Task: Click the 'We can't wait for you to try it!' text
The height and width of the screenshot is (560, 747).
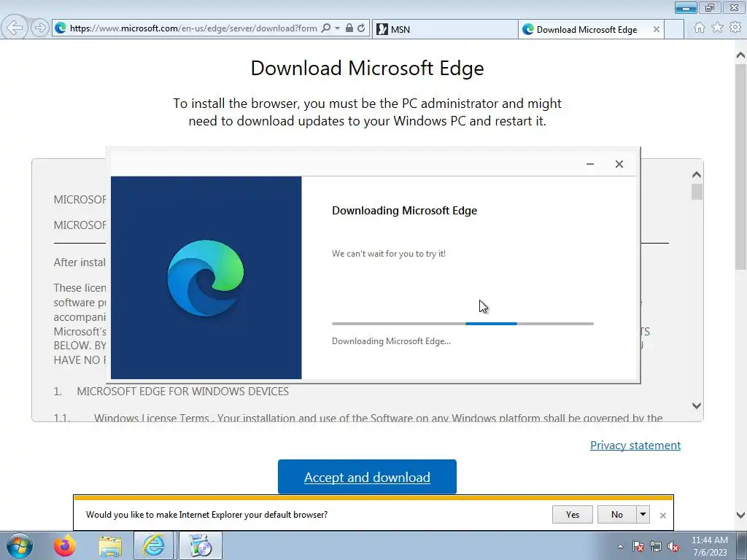Action: [389, 254]
